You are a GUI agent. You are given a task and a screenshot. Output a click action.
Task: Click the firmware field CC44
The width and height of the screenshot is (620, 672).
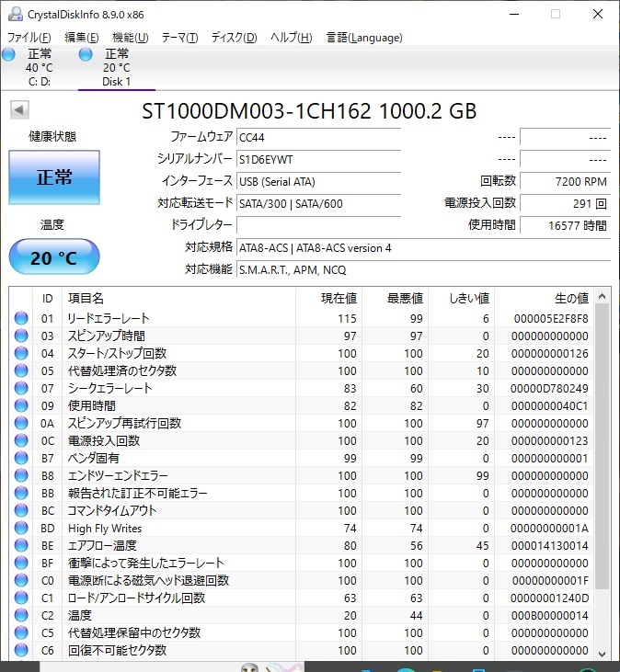(318, 138)
